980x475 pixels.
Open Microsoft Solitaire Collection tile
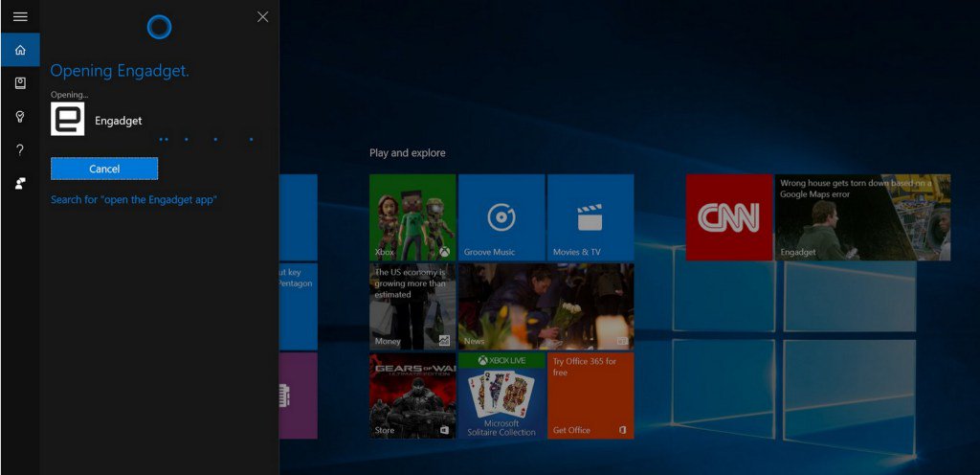click(x=501, y=396)
